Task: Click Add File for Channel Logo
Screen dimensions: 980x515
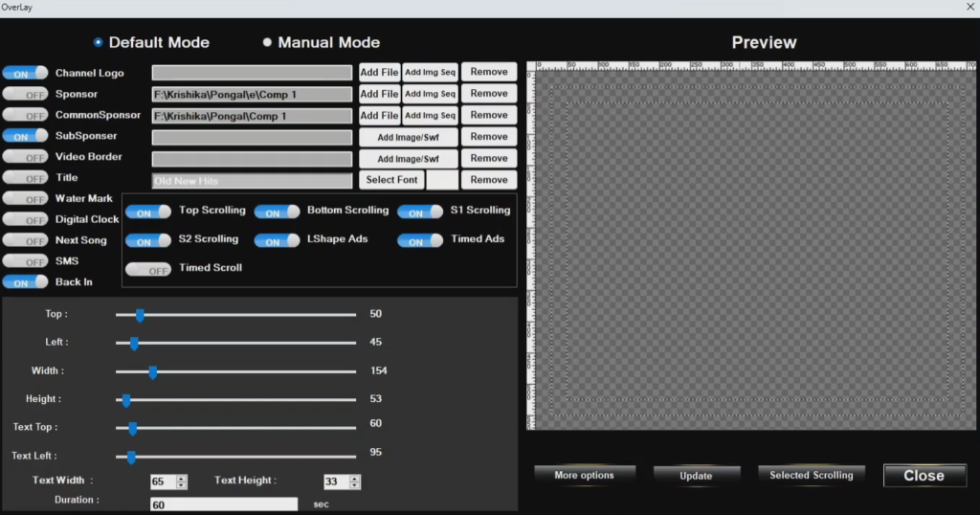Action: [x=379, y=72]
